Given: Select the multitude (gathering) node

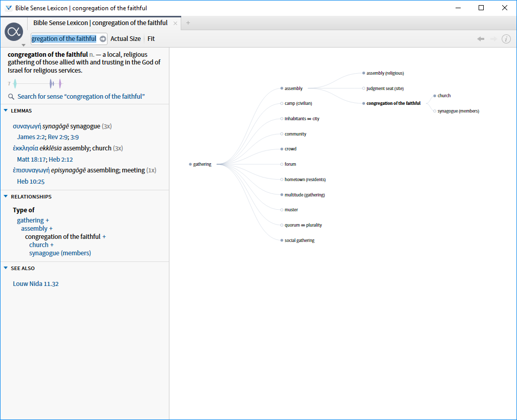Looking at the screenshot, I should coord(303,195).
